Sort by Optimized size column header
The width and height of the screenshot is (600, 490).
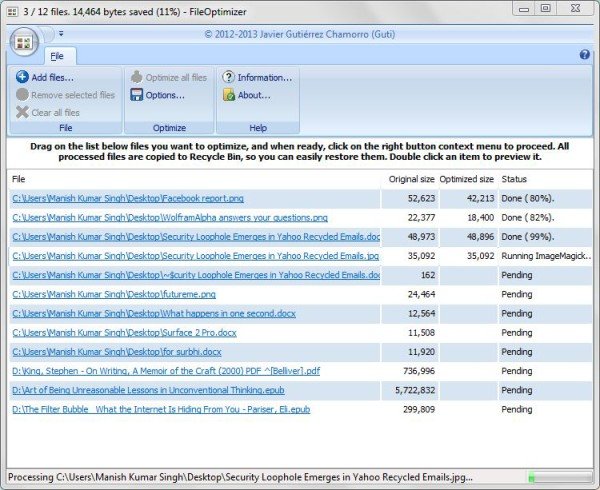[x=466, y=179]
